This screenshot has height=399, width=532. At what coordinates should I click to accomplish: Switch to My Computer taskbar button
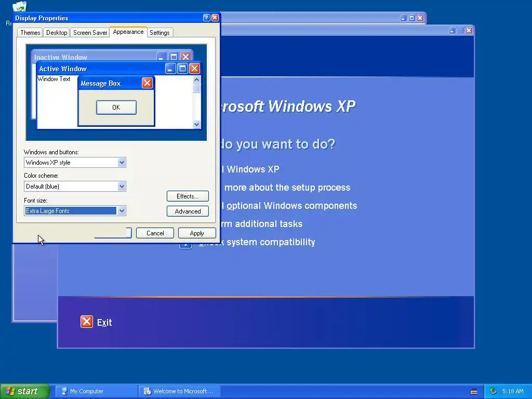click(x=96, y=391)
